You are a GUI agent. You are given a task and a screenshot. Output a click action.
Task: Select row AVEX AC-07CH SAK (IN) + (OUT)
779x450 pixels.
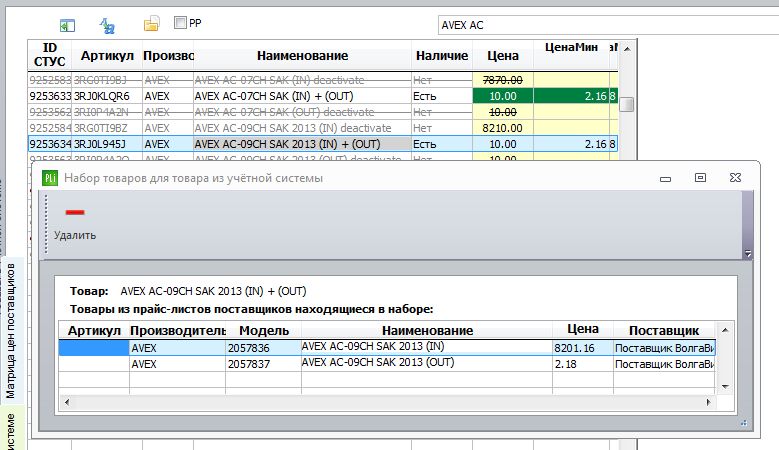point(323,96)
